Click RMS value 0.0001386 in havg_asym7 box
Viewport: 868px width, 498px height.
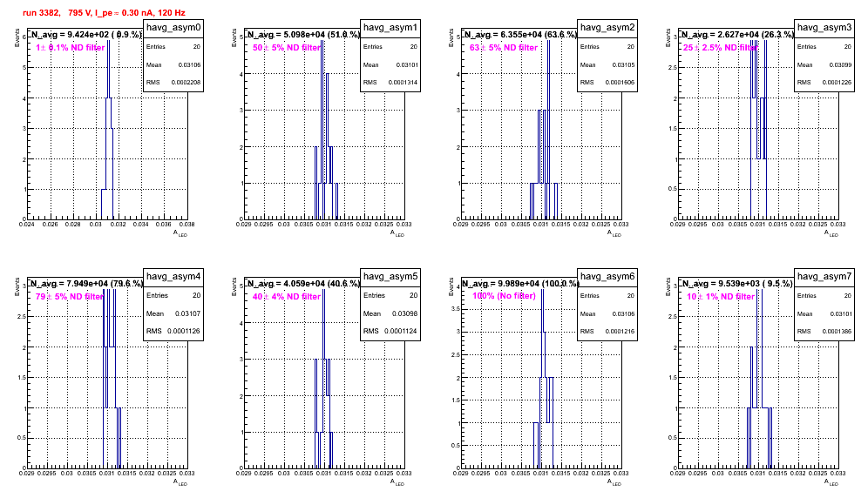[x=837, y=332]
